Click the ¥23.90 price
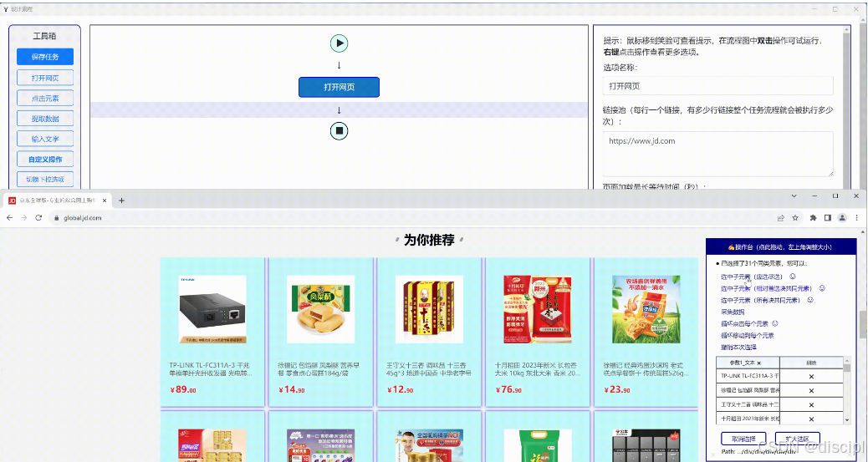 tap(617, 389)
